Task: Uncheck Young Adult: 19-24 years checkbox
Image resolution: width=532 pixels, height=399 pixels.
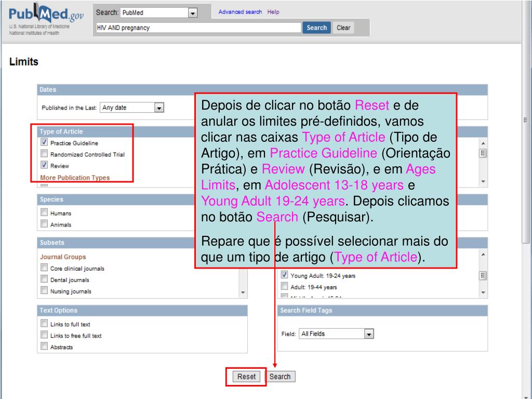Action: point(284,275)
